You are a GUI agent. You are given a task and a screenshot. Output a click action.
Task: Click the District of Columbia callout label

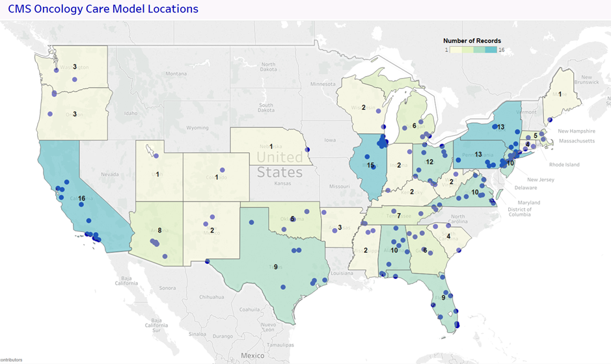[x=519, y=212]
